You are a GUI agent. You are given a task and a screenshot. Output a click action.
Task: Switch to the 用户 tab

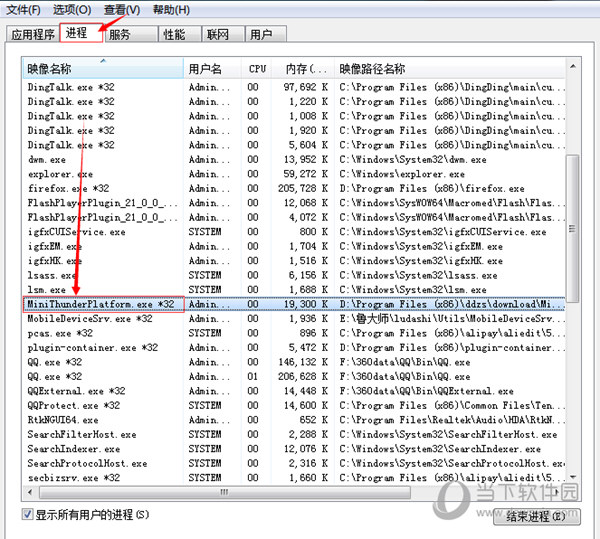266,34
